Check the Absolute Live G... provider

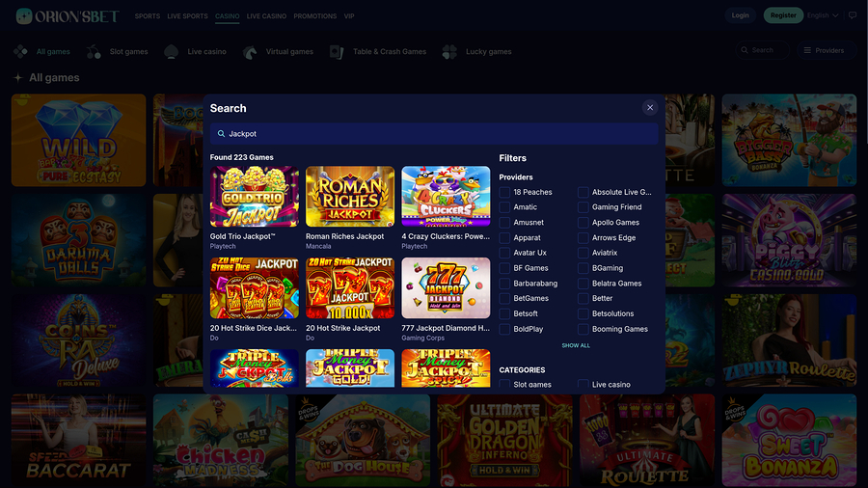click(x=583, y=192)
